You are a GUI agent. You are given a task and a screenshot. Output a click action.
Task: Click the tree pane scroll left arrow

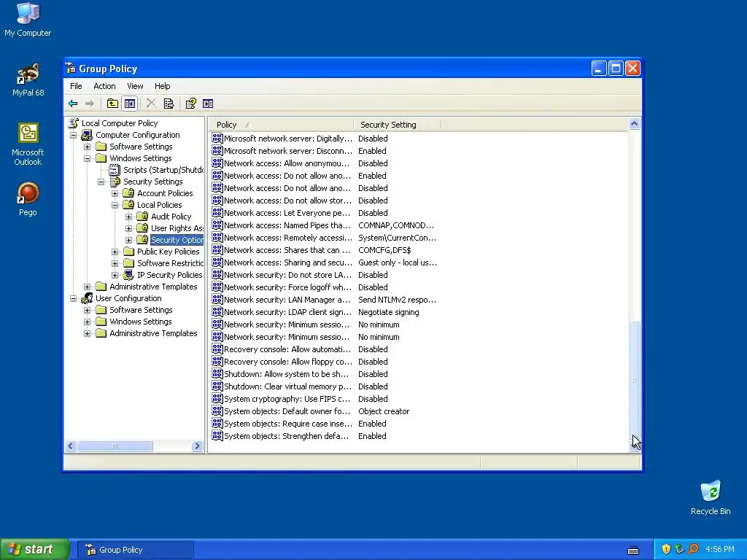point(71,446)
